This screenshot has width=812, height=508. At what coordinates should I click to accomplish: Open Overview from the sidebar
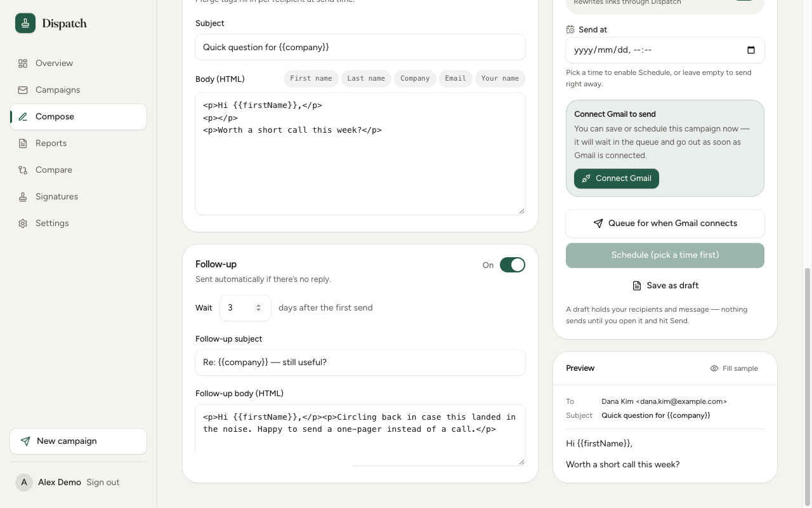click(x=79, y=63)
